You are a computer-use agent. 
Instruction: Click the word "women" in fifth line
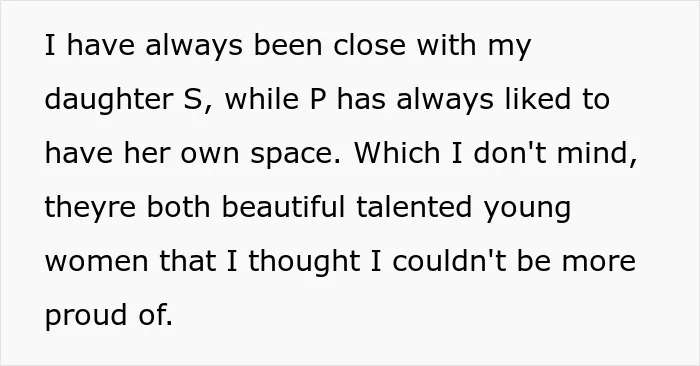[96, 263]
